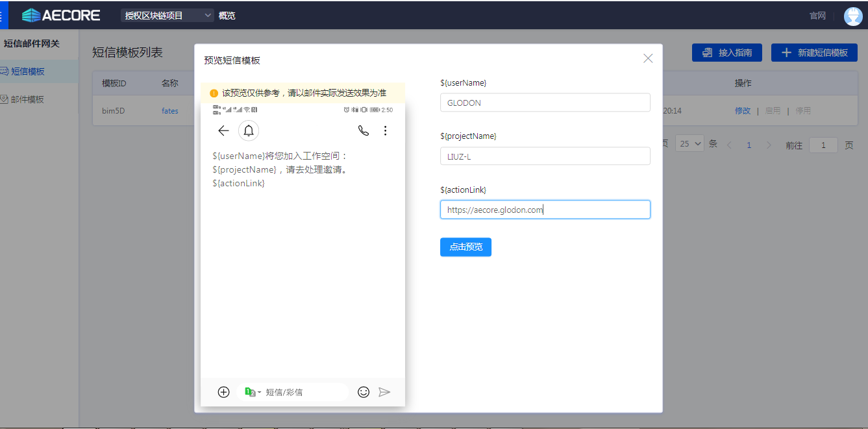Close the SMS template preview dialog
868x429 pixels.
pos(647,58)
